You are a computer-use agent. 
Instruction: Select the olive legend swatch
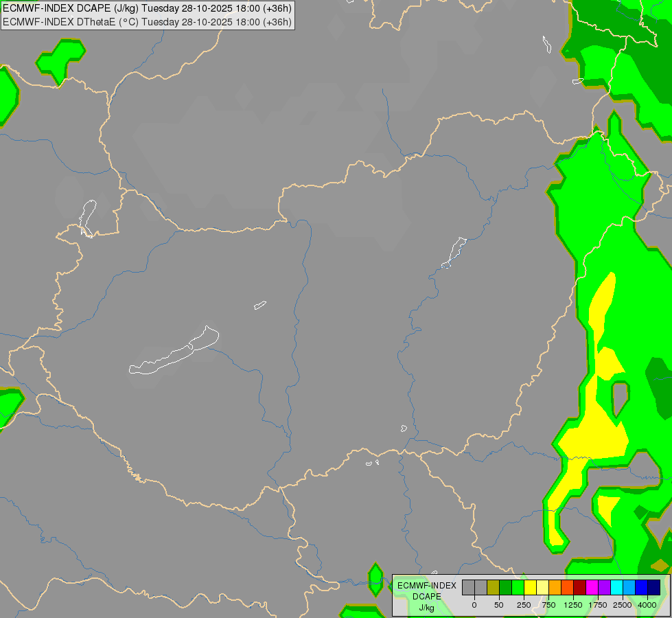[494, 587]
